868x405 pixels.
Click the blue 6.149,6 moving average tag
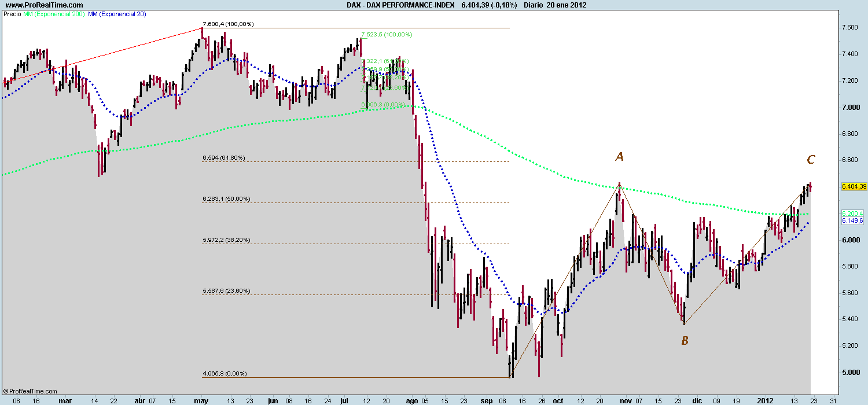853,220
